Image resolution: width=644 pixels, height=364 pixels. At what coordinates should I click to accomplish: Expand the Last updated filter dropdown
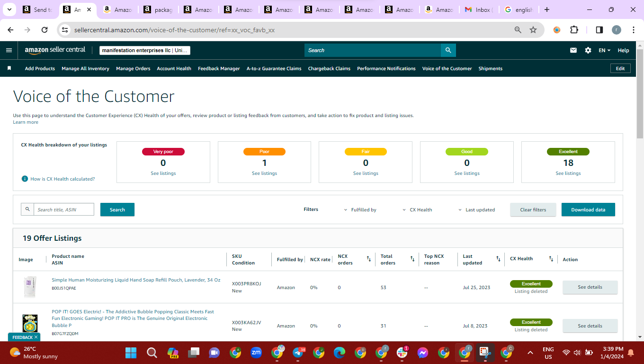(476, 209)
